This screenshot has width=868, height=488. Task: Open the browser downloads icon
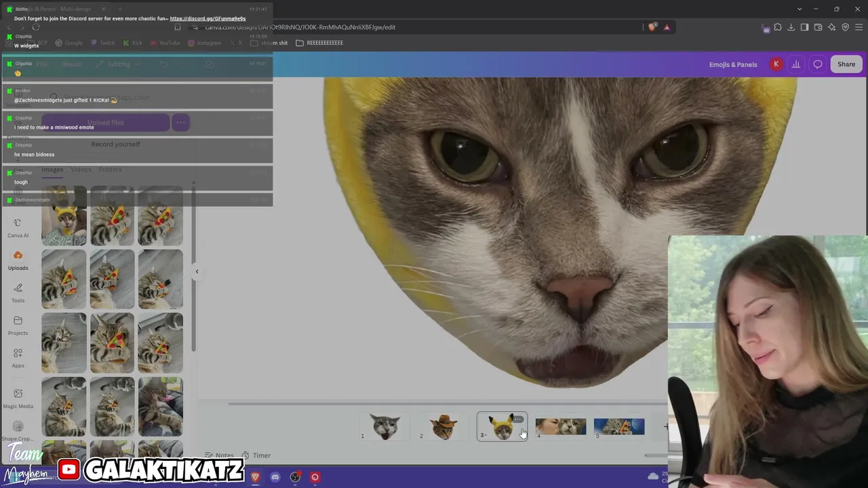pyautogui.click(x=791, y=27)
